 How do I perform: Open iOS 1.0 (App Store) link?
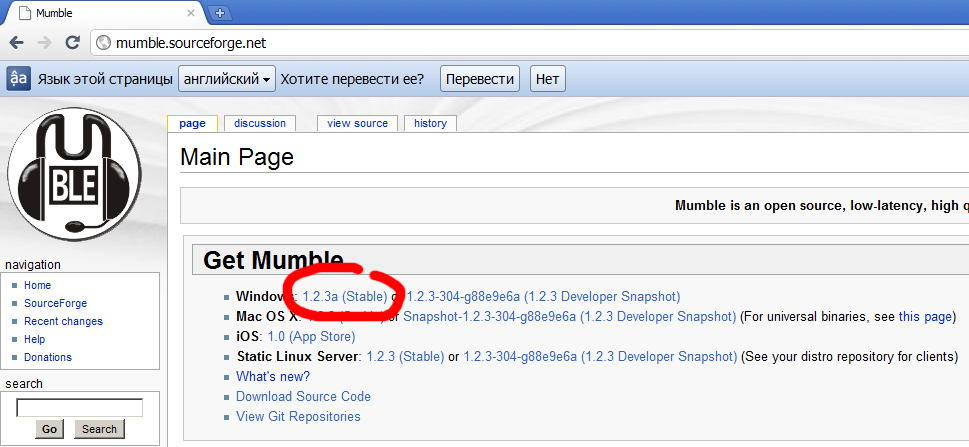pos(311,336)
